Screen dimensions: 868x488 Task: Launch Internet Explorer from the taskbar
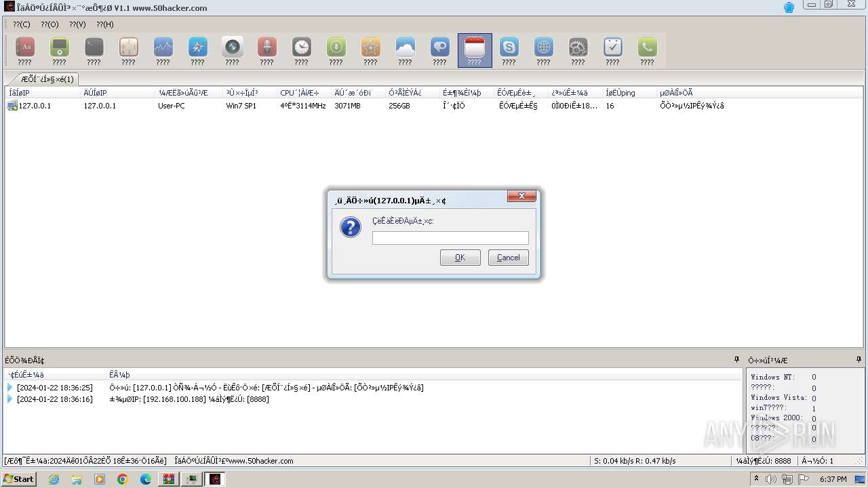[x=54, y=479]
